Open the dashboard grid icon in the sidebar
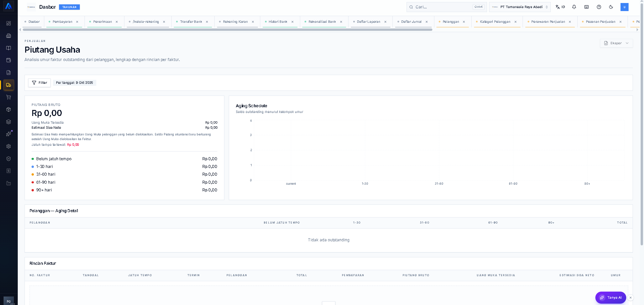 pos(9,23)
